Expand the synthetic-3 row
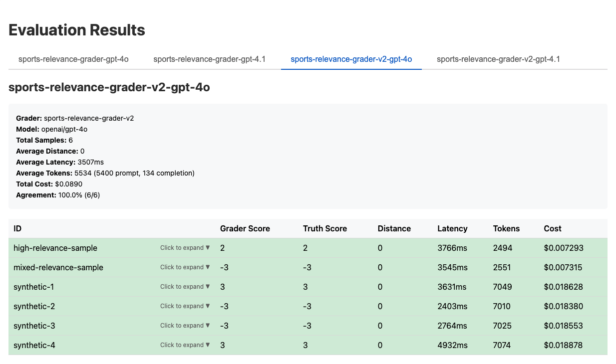 tap(185, 326)
